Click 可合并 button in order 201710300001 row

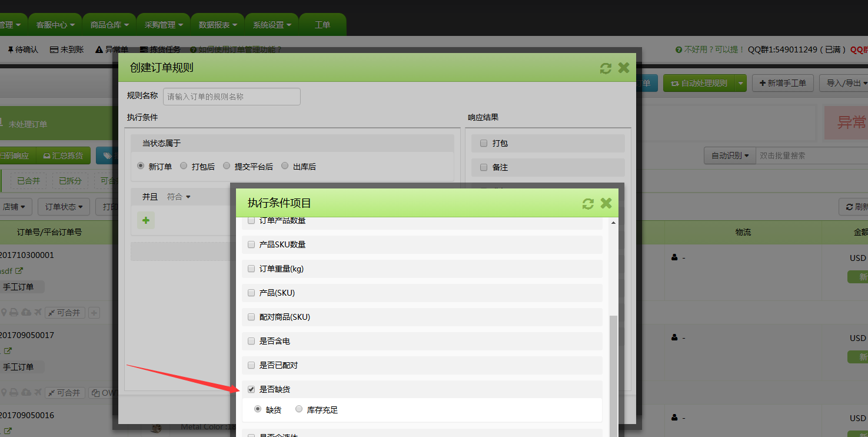click(65, 313)
